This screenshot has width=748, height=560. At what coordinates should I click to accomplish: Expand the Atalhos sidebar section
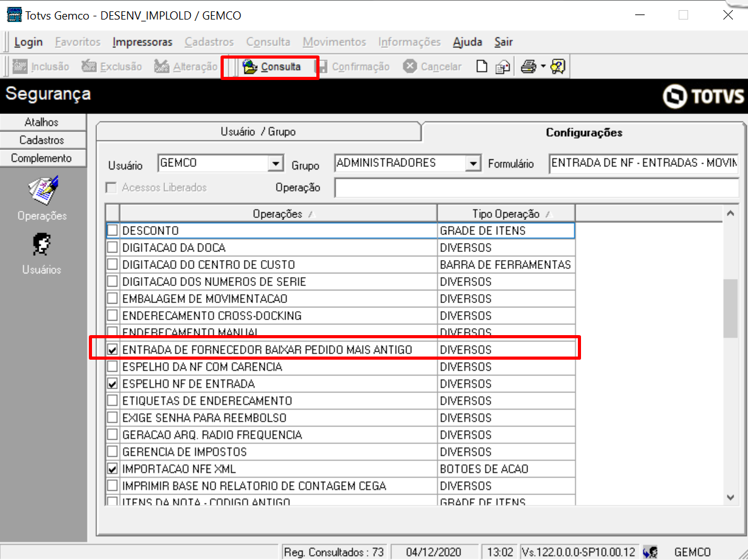click(x=42, y=122)
